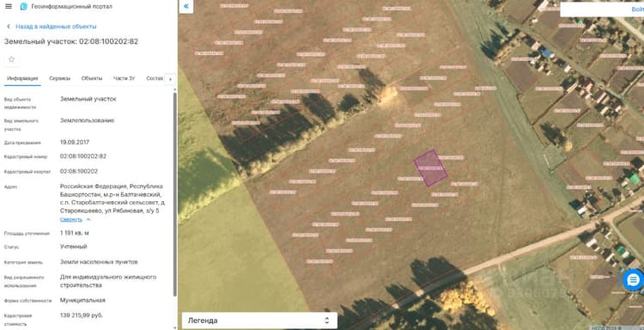The image size is (644, 330).
Task: Click the Геоинформационный портал title text
Action: 71,7
